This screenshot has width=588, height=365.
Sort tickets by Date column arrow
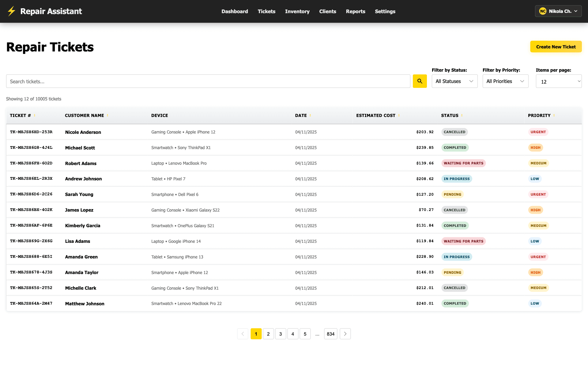(x=310, y=115)
